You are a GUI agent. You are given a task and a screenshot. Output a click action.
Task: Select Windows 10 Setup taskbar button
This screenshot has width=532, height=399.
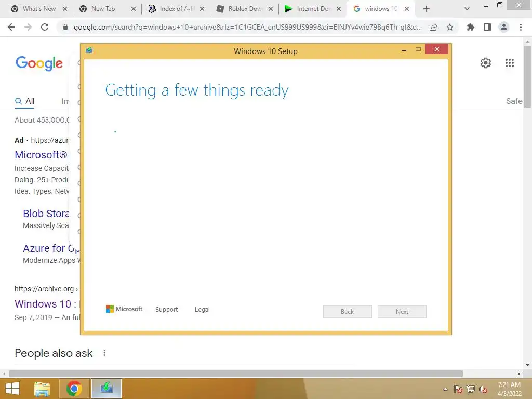(106, 389)
